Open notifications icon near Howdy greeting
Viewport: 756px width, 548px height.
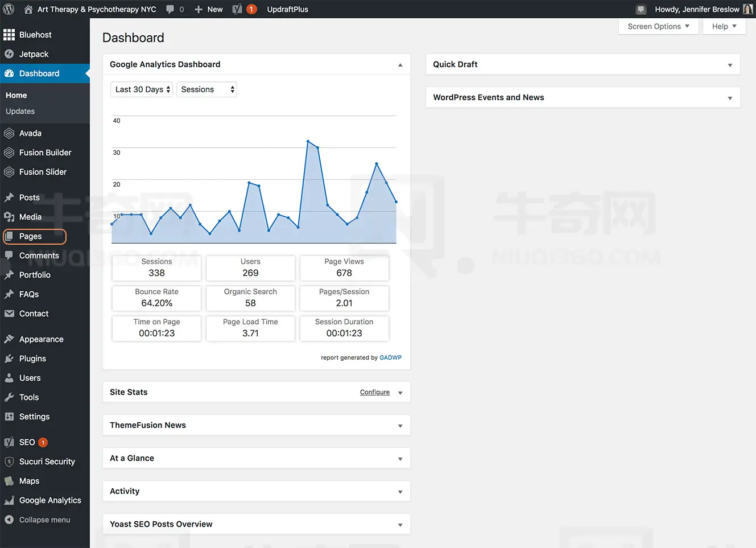pyautogui.click(x=641, y=9)
